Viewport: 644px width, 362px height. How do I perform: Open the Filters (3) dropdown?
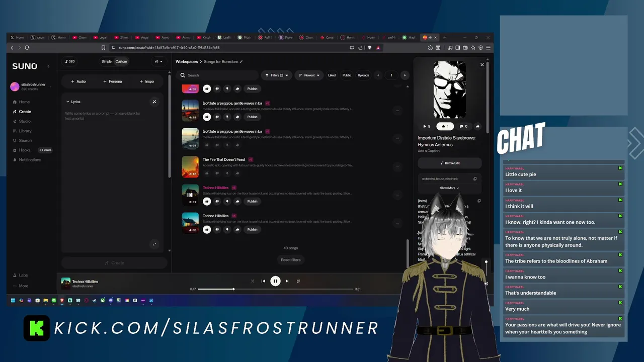pos(277,75)
